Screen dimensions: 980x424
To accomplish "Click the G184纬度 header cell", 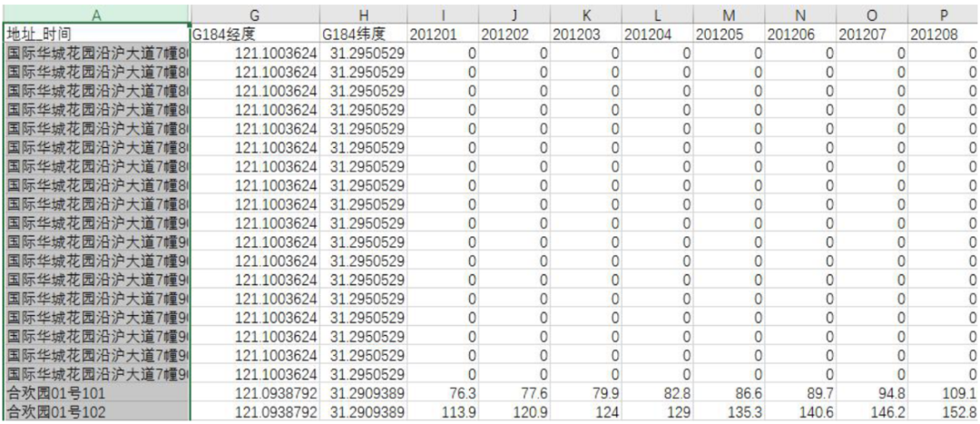I will coord(363,34).
